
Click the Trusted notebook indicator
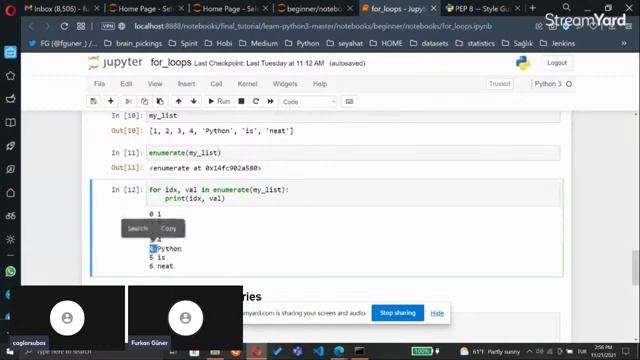click(x=500, y=84)
